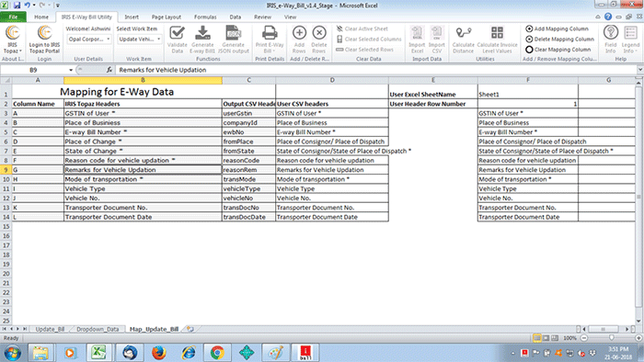
Task: Select cell 'Vehicle No.' in IRIS Topaz Headers column
Action: 143,198
